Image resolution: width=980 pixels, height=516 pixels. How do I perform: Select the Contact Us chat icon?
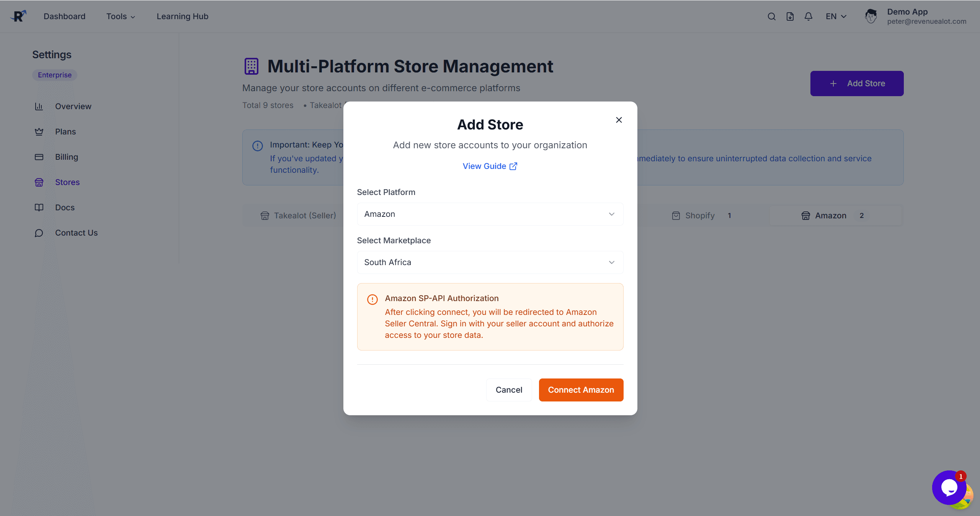coord(39,233)
